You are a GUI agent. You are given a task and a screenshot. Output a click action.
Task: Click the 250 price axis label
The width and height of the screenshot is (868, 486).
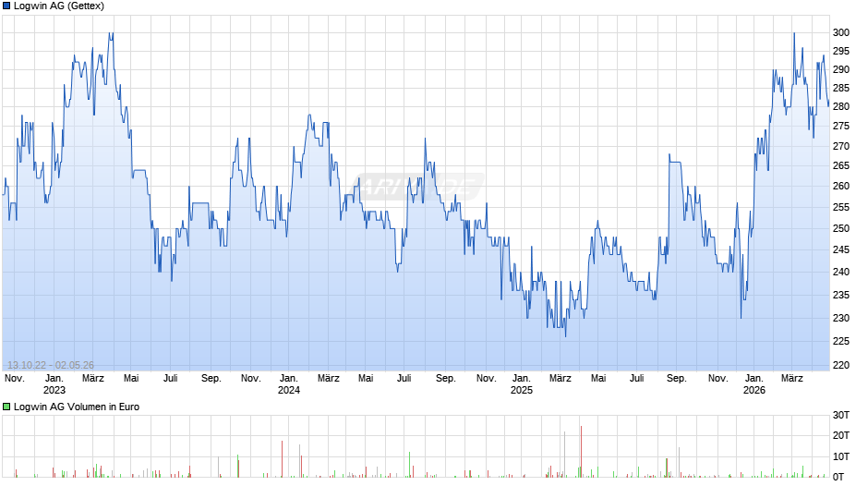[x=841, y=229]
